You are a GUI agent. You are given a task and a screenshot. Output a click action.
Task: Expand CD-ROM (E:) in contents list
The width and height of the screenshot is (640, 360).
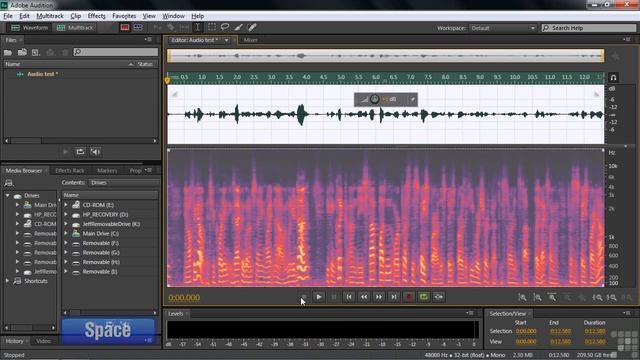[66, 204]
